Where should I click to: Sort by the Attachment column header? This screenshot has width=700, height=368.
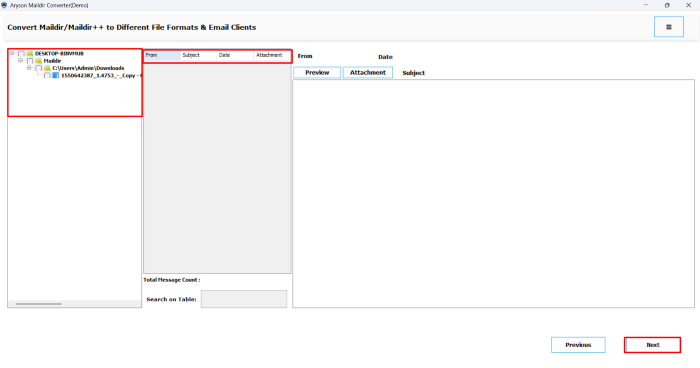(272, 55)
